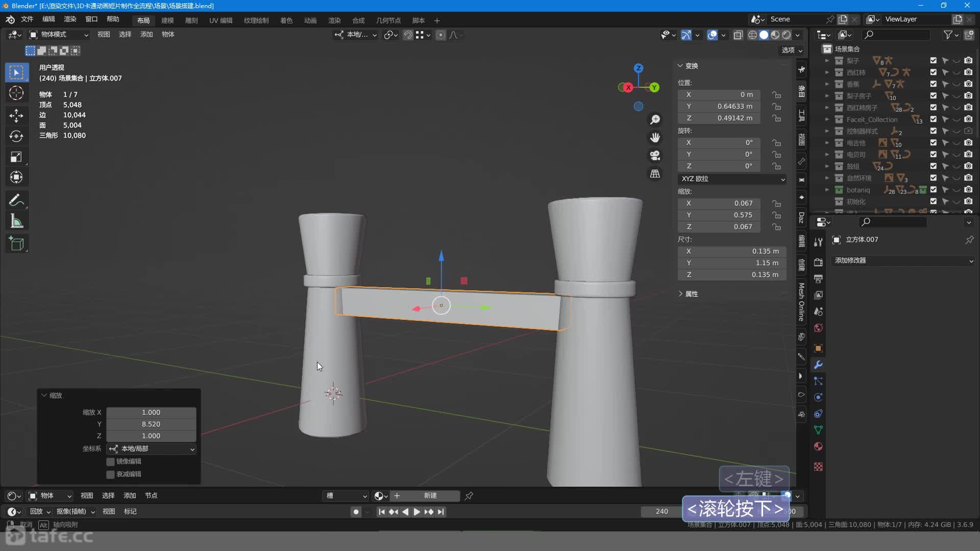Click the current frame 240 field
Viewport: 980px width, 551px height.
tap(661, 512)
